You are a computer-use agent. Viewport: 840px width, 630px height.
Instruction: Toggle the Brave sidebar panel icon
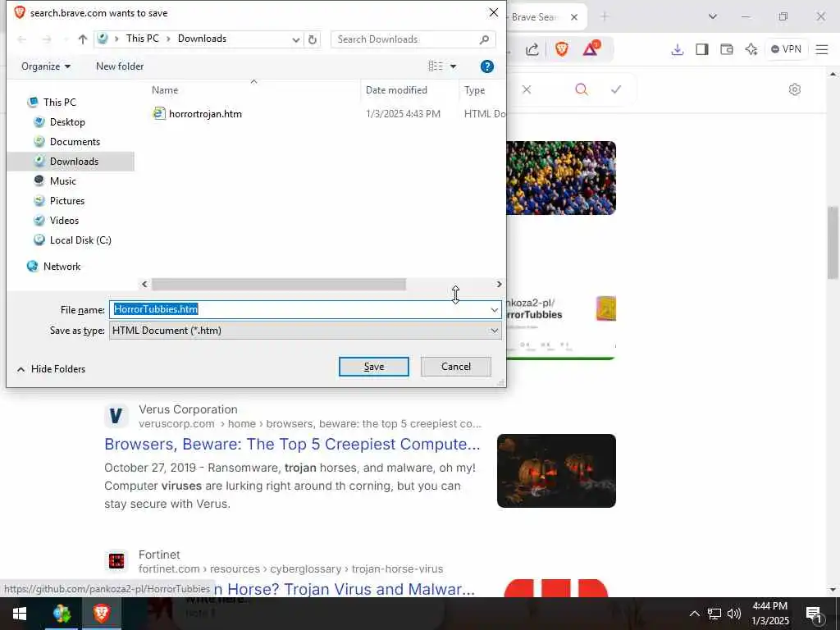tap(702, 50)
